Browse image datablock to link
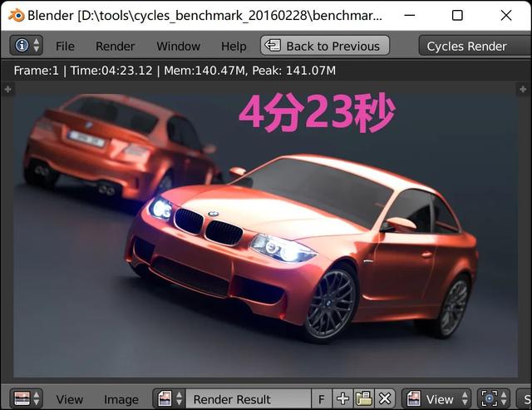 point(170,398)
